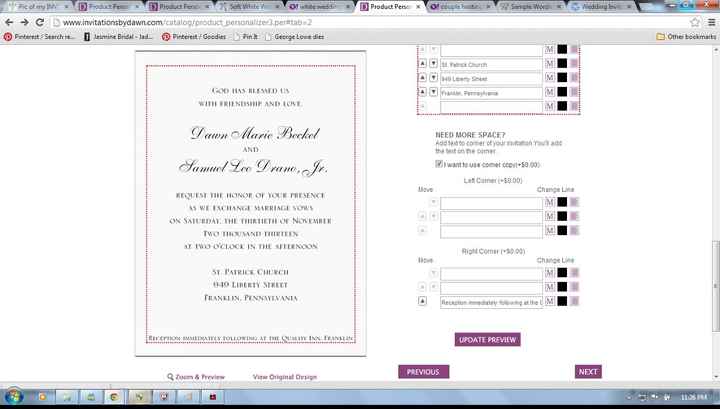
Task: Click the system clock in the taskbar
Action: 694,397
